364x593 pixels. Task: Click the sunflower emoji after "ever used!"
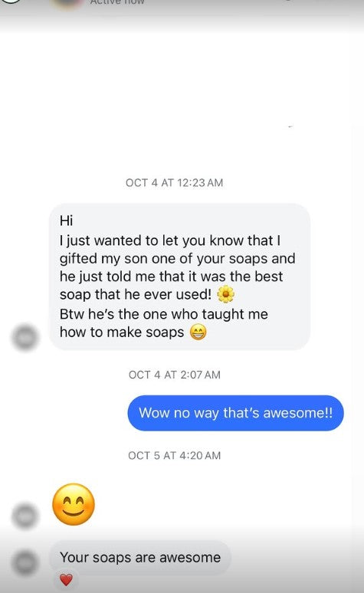click(225, 294)
